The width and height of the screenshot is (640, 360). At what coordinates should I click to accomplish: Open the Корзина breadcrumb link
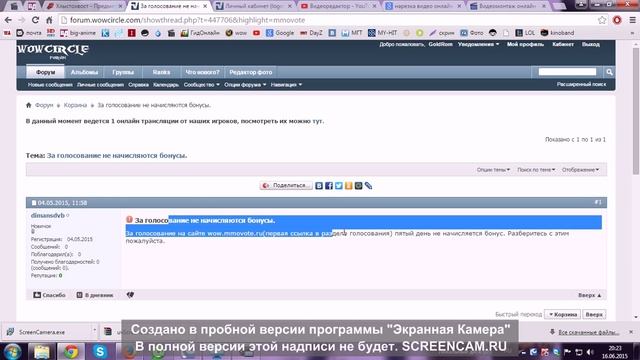pos(75,105)
